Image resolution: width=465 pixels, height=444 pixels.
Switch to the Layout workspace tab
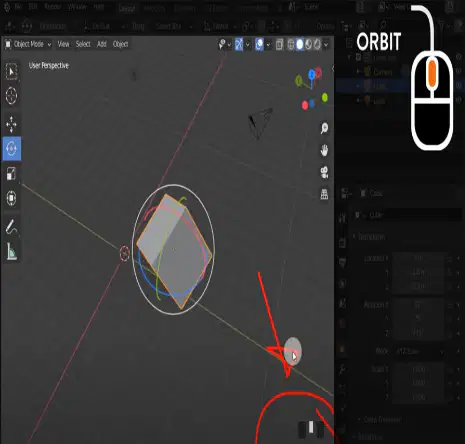click(x=127, y=8)
